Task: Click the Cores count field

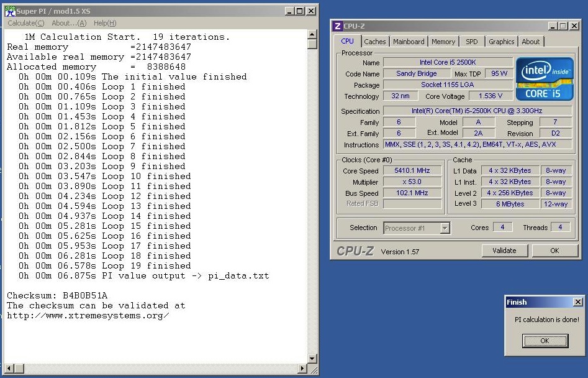Action: pos(502,228)
